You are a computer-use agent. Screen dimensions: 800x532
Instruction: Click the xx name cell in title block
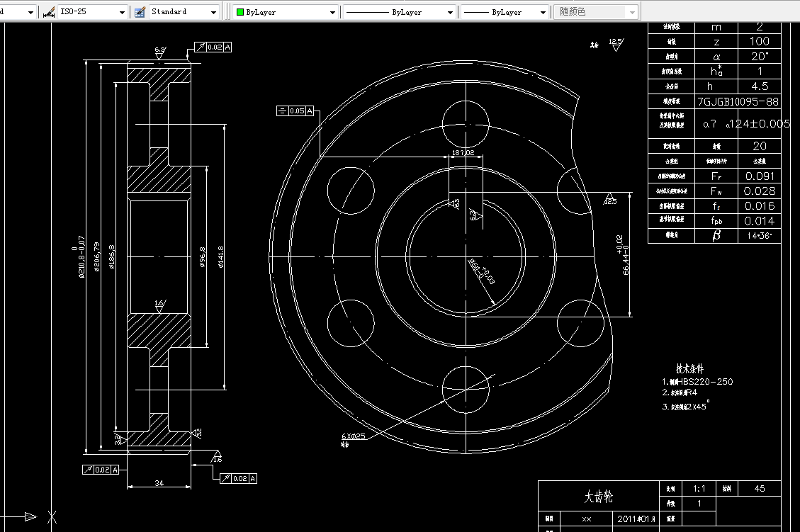coord(586,519)
